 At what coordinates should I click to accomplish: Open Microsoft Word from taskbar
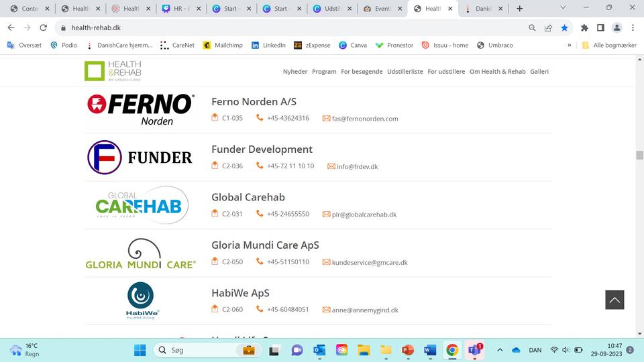pyautogui.click(x=430, y=350)
